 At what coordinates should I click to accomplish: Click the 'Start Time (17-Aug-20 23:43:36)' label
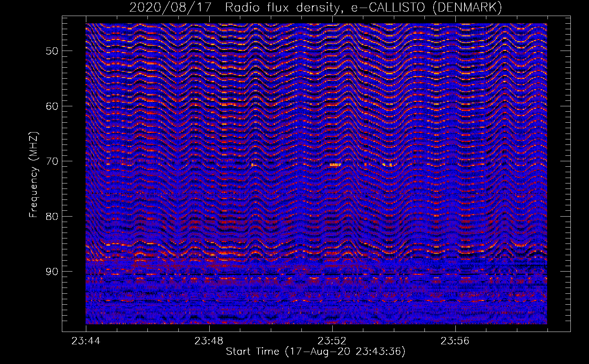click(316, 352)
